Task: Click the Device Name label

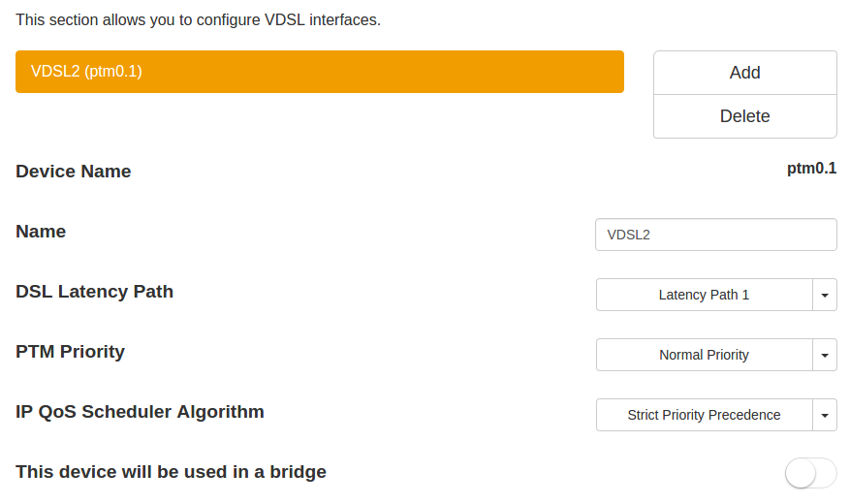Action: 74,172
